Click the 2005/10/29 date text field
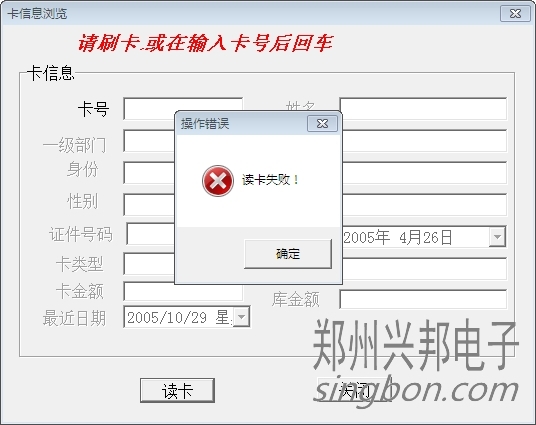 point(179,317)
